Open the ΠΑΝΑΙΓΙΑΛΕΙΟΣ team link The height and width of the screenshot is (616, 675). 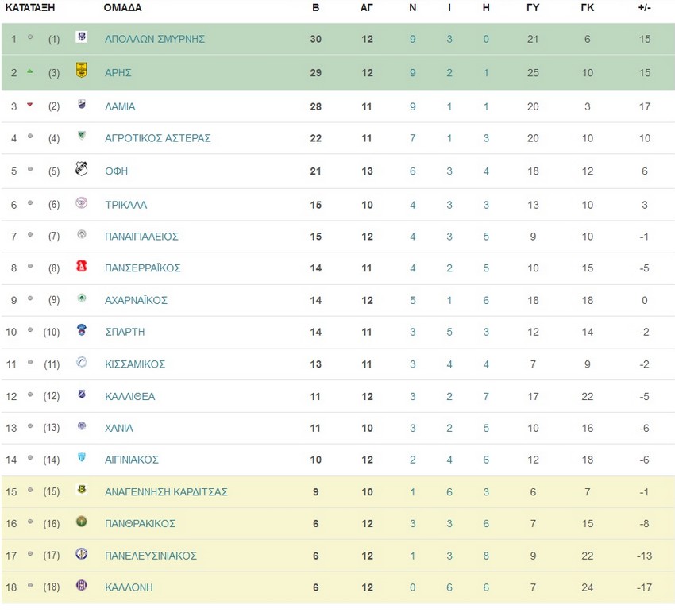coord(141,237)
